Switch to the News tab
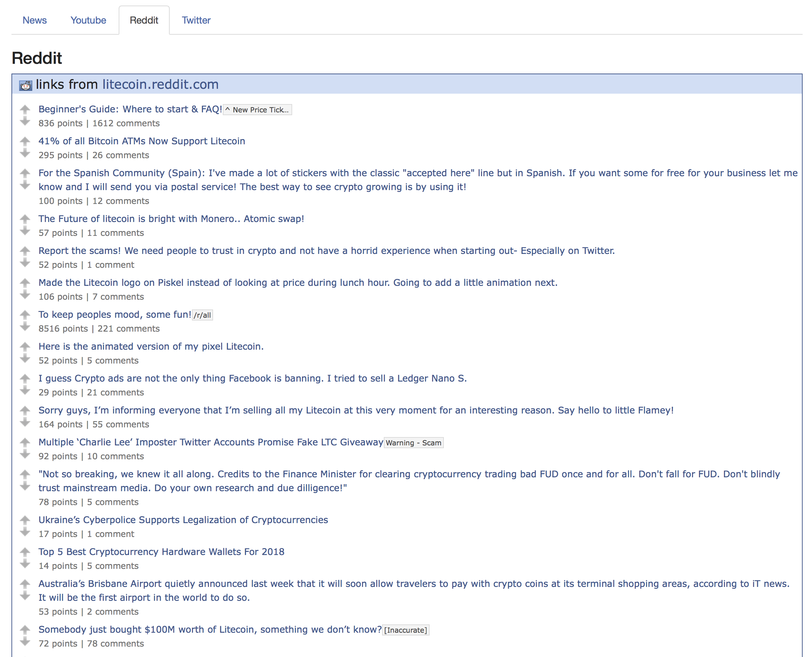812x657 pixels. (x=34, y=20)
